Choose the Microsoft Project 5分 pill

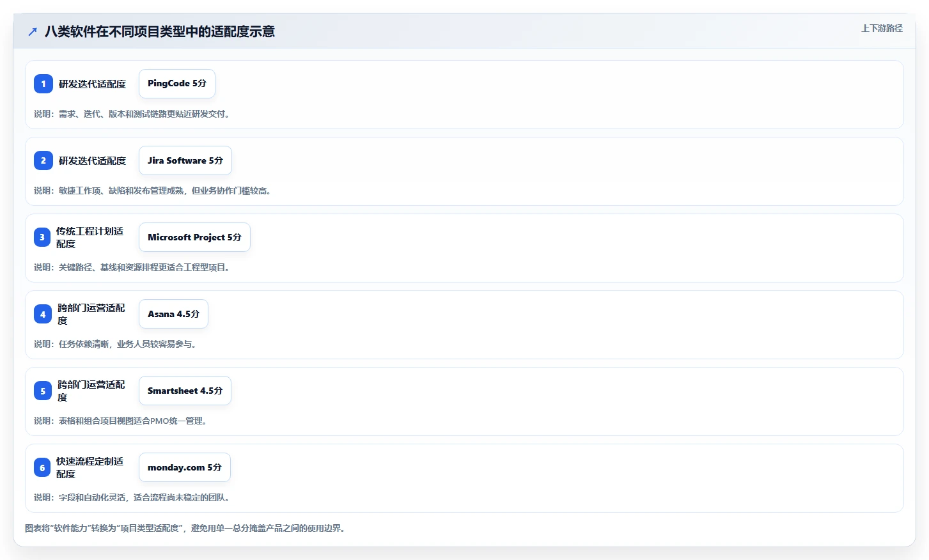tap(194, 237)
